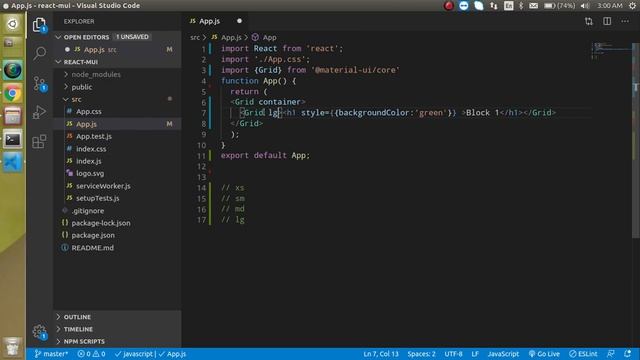Click the editor vertical scrollbar
The height and width of the screenshot is (360, 640).
[x=636, y=141]
